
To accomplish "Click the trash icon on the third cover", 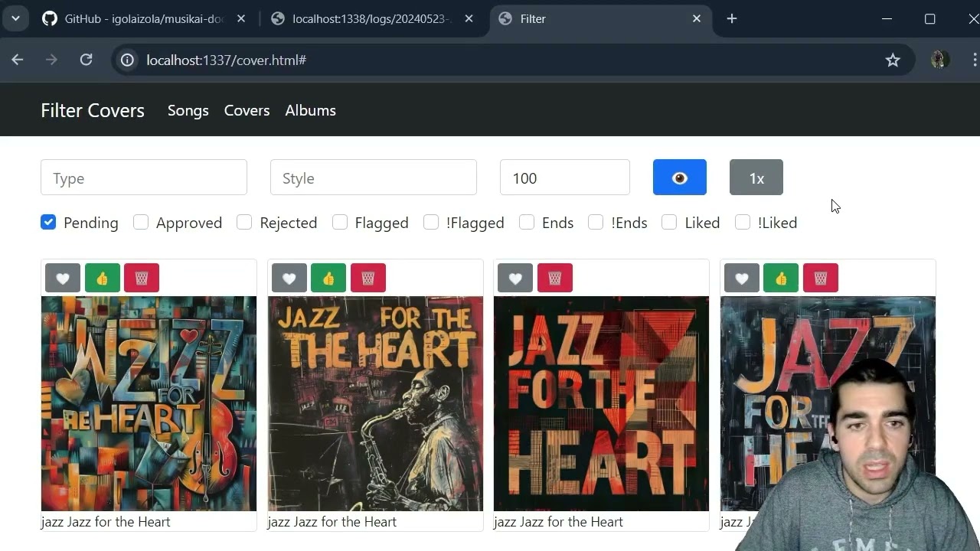I will [x=554, y=278].
